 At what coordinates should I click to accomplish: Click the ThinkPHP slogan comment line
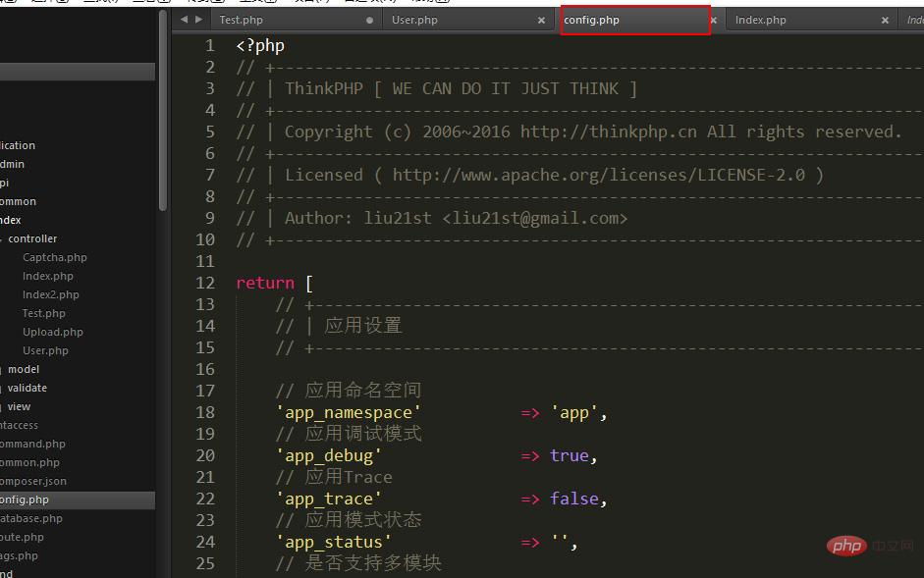437,89
